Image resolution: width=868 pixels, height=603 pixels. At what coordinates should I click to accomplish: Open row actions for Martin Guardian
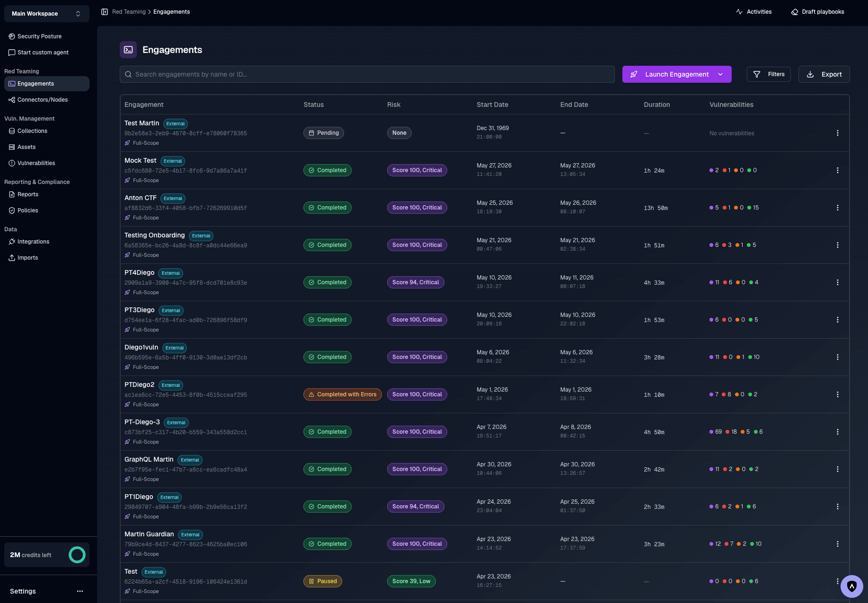click(x=838, y=544)
